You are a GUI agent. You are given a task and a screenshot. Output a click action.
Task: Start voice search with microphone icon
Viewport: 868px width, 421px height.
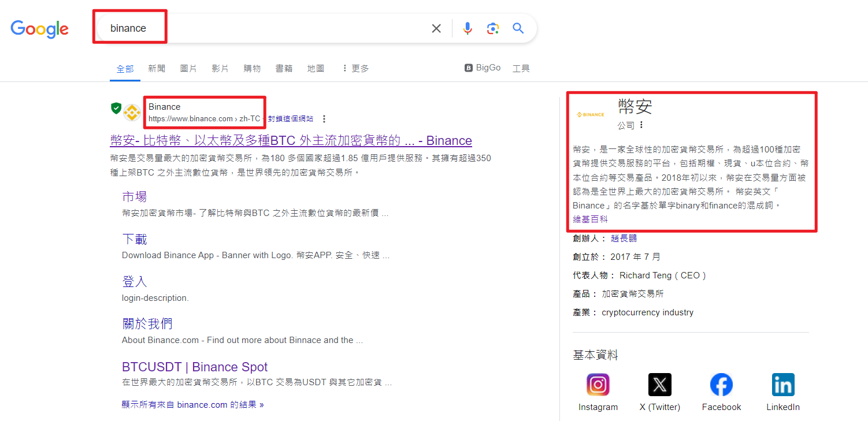click(468, 28)
